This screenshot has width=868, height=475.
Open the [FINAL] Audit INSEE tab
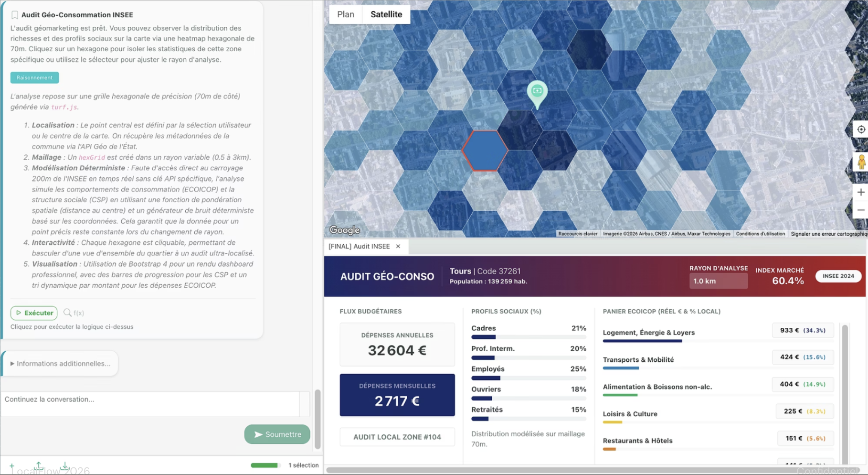coord(359,246)
